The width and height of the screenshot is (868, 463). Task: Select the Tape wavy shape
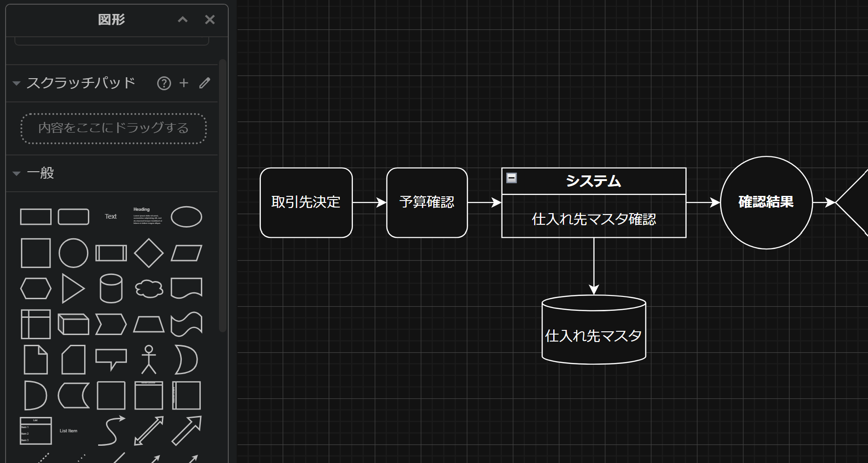click(x=186, y=324)
